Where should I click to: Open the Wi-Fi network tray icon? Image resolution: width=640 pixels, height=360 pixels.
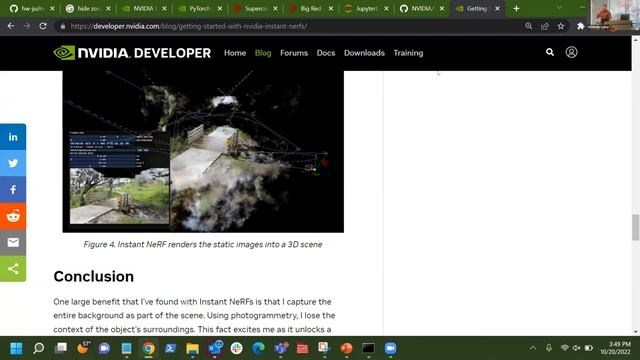click(564, 348)
